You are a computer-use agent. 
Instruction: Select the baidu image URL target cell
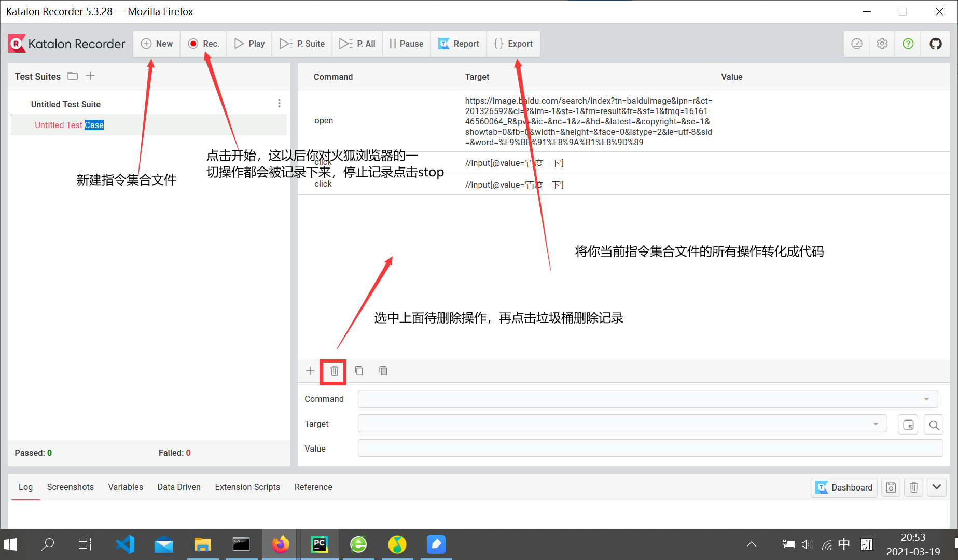[x=589, y=121]
